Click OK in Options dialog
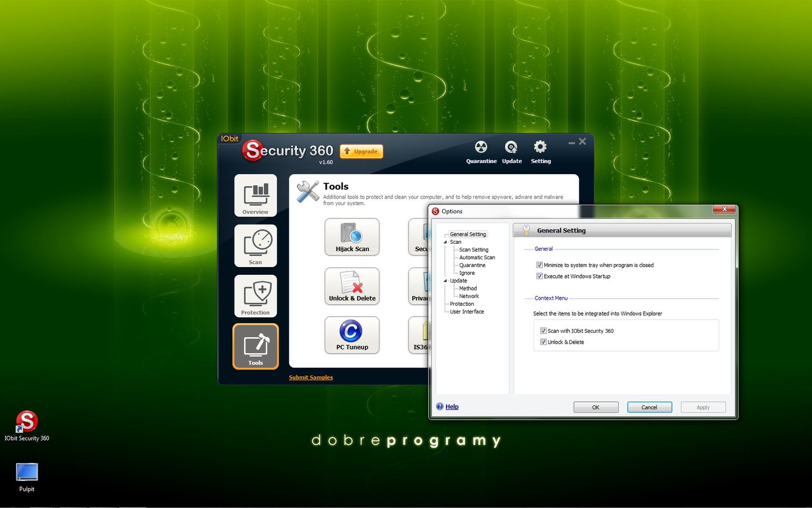Screen dimensions: 812x508 tap(596, 407)
